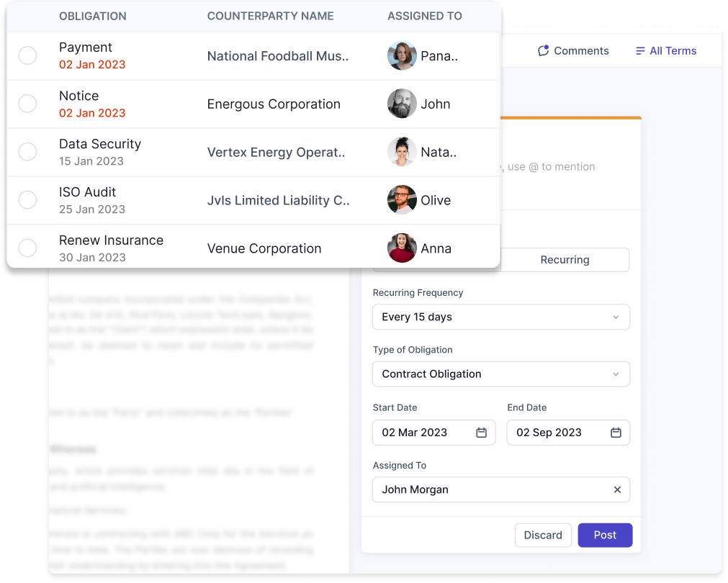
Task: Click Anna's avatar in Renew Insurance row
Action: 402,248
